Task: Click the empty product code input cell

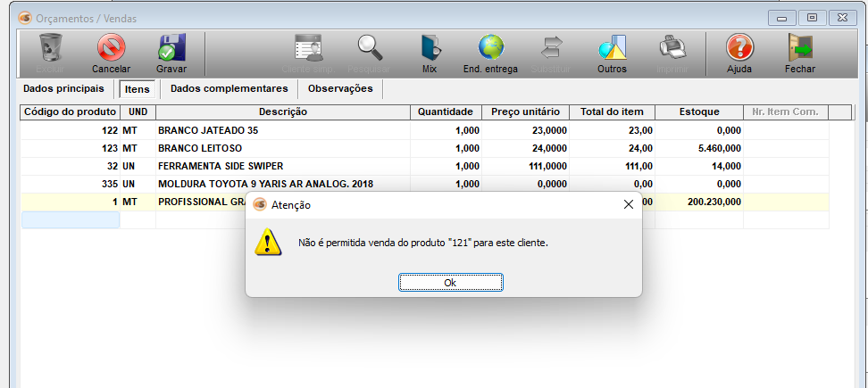Action: [71, 220]
